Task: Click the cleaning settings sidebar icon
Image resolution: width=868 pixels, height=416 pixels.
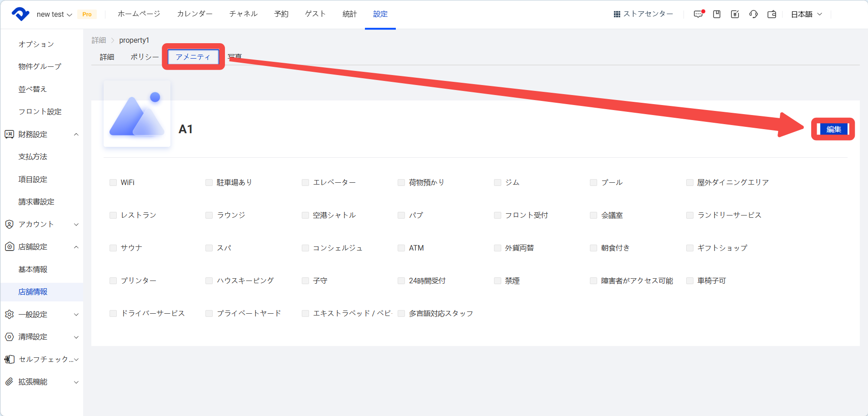Action: (x=9, y=336)
